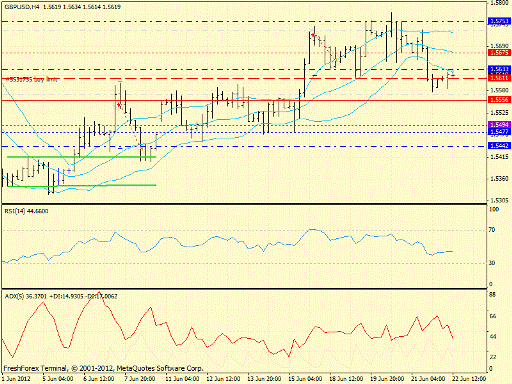Image resolution: width=512 pixels, height=384 pixels.
Task: Click the 7 Jun 20:00 date label
Action: coord(140,379)
